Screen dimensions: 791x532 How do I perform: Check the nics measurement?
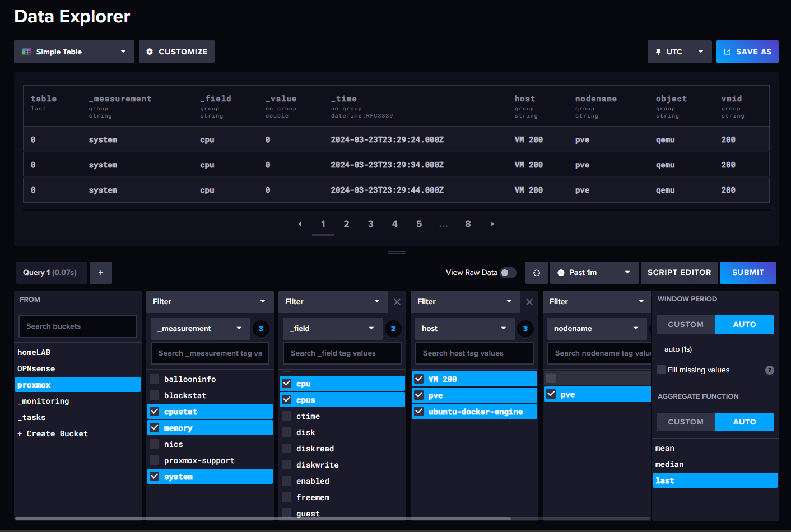pyautogui.click(x=155, y=444)
